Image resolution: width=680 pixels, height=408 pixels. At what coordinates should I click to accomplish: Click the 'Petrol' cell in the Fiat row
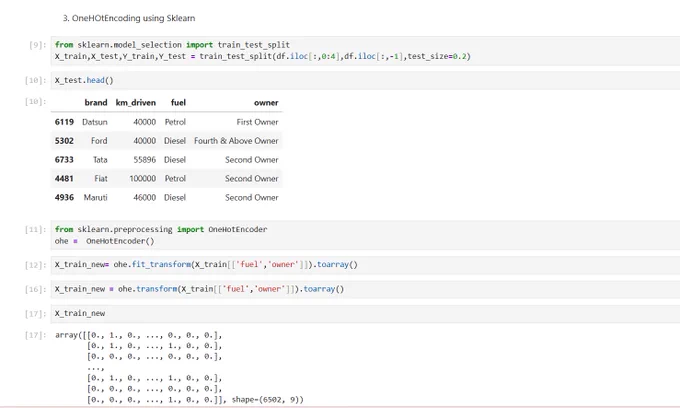(x=175, y=179)
